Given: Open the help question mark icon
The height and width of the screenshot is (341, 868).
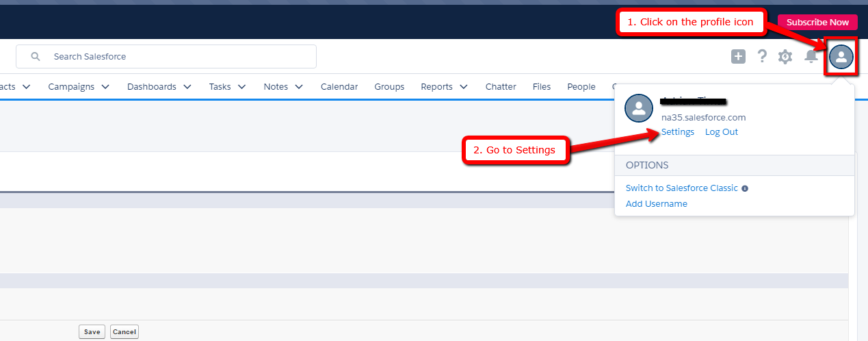Looking at the screenshot, I should 762,57.
